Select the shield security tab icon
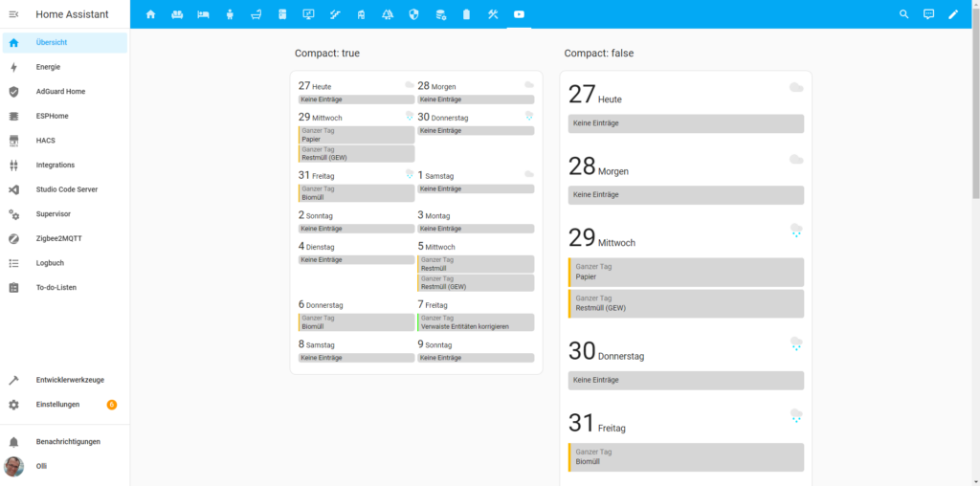 click(x=413, y=14)
